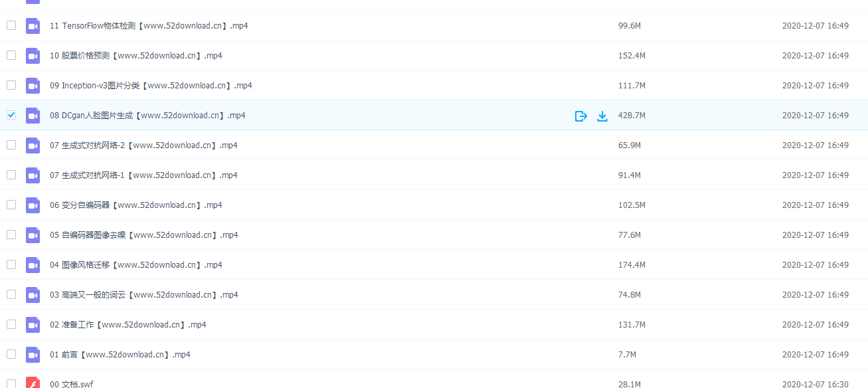
Task: Click the 65.9M size value
Action: tap(630, 145)
